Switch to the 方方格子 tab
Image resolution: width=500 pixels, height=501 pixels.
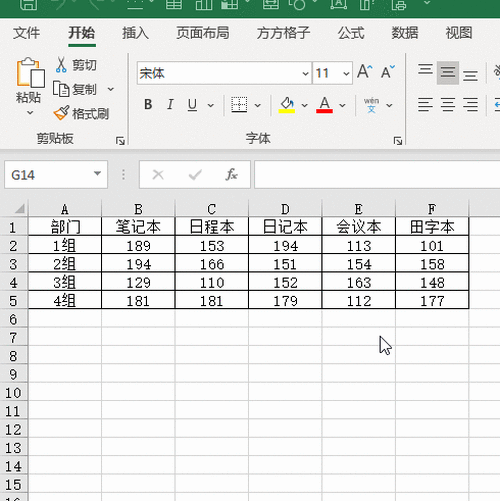283,33
